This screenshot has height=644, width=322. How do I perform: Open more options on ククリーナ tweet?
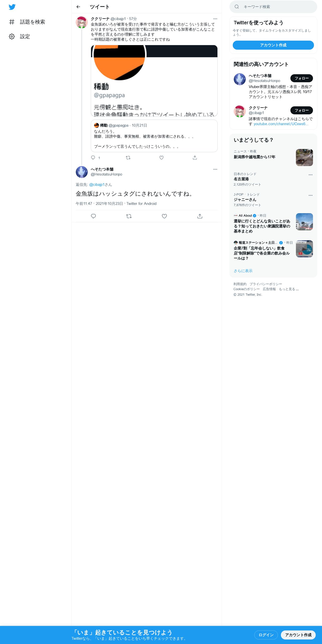tap(215, 19)
